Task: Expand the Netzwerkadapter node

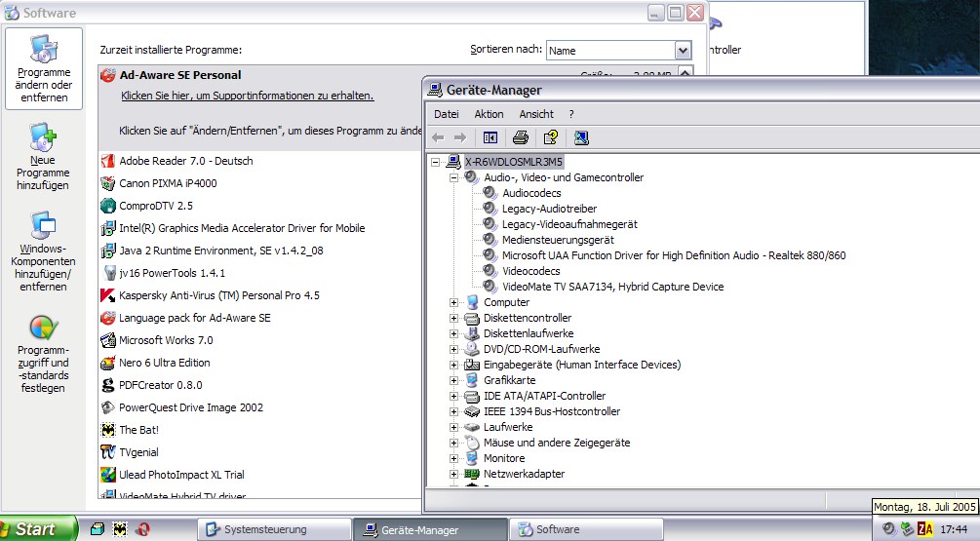Action: 453,474
